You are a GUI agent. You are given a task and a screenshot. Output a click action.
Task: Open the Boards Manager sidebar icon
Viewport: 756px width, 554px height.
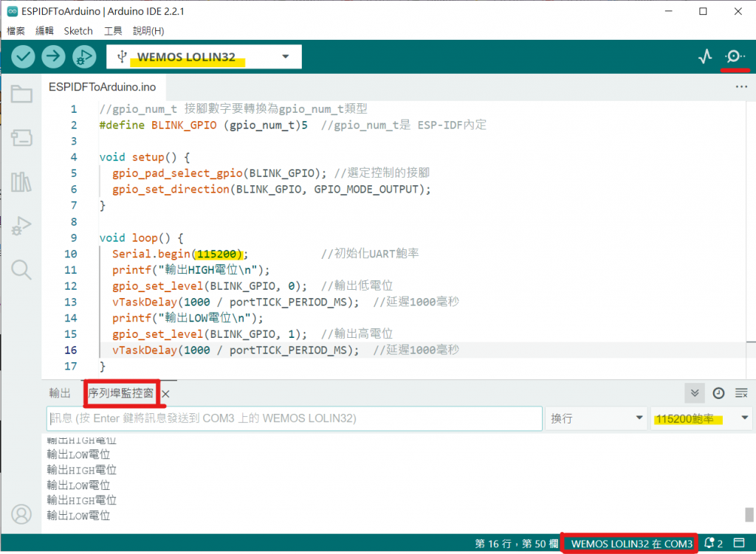click(21, 138)
